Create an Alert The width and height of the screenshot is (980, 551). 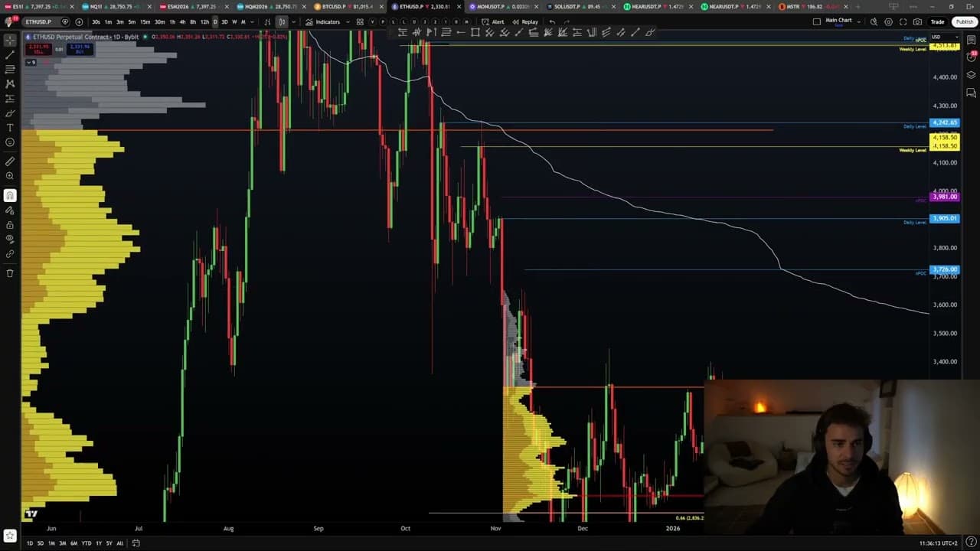[x=493, y=21]
